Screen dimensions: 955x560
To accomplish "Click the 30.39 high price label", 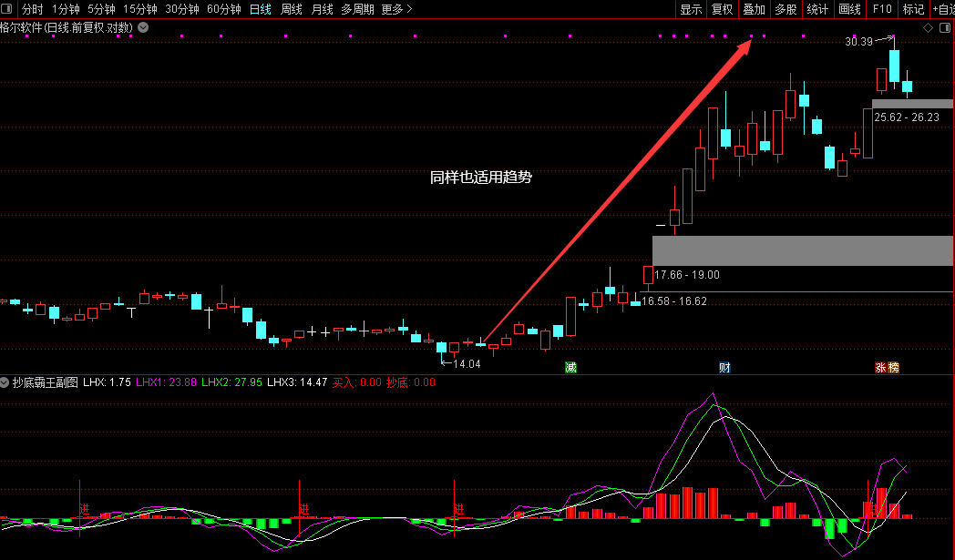I will pyautogui.click(x=858, y=41).
